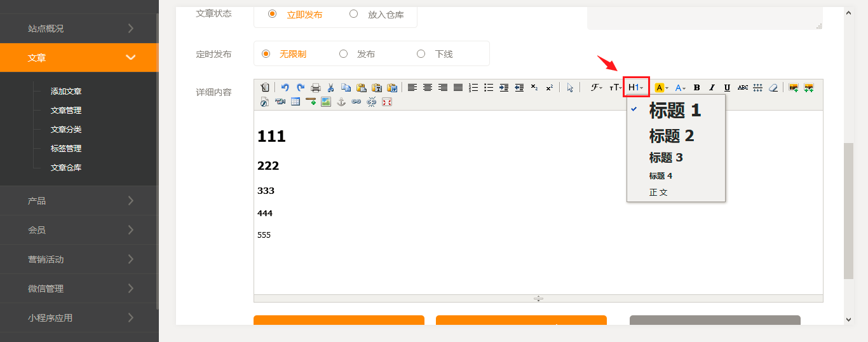Select the 放入仓库 radio button
Viewport: 868px width, 342px height.
[353, 14]
